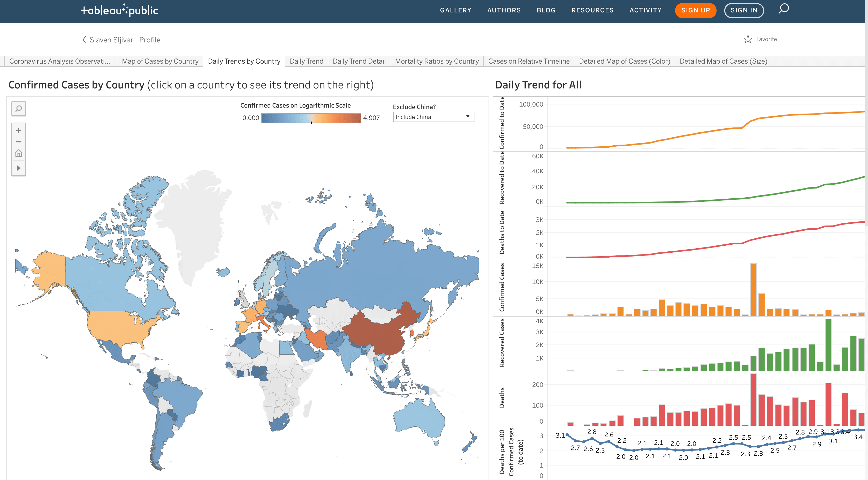Open the Mortality Ratios by Country tab

437,61
